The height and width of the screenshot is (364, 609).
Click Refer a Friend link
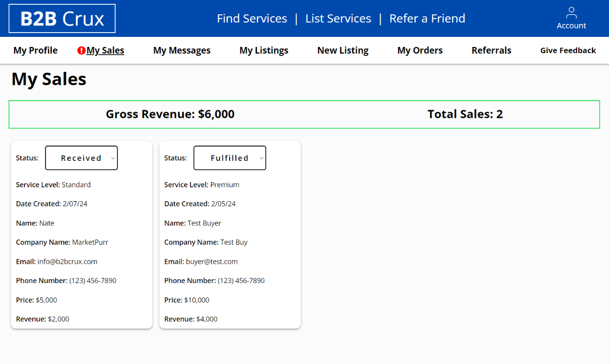[x=427, y=18]
